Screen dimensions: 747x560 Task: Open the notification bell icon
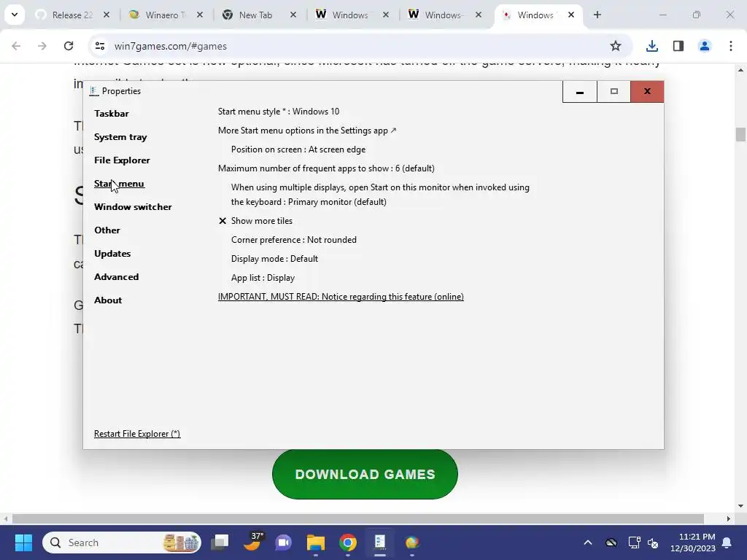pyautogui.click(x=727, y=542)
